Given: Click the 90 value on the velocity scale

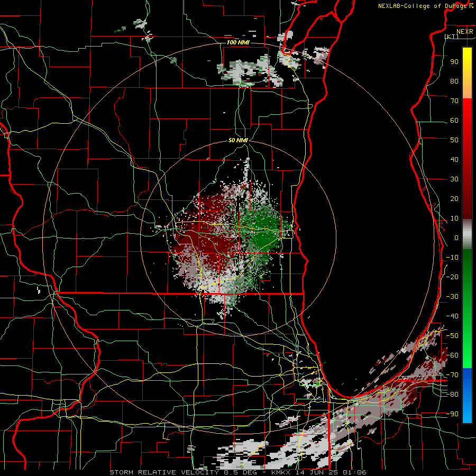Looking at the screenshot, I should [454, 62].
